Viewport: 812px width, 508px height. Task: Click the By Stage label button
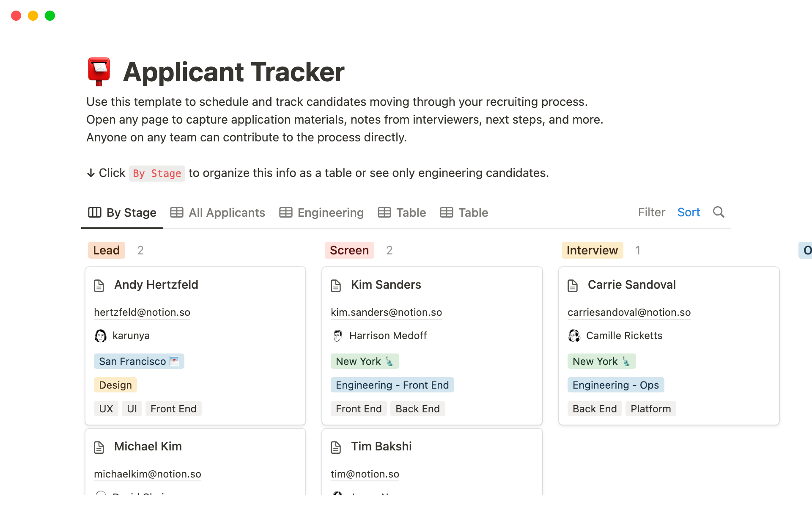(122, 213)
